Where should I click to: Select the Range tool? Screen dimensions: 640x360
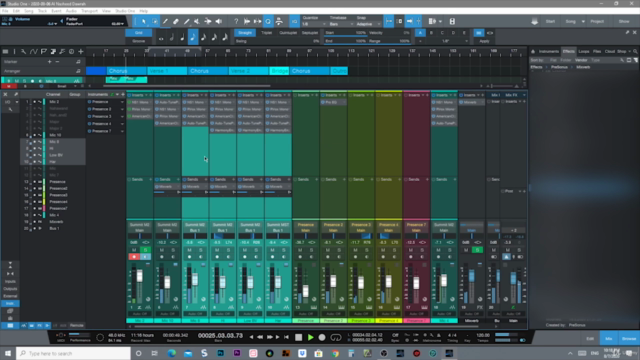click(x=155, y=21)
